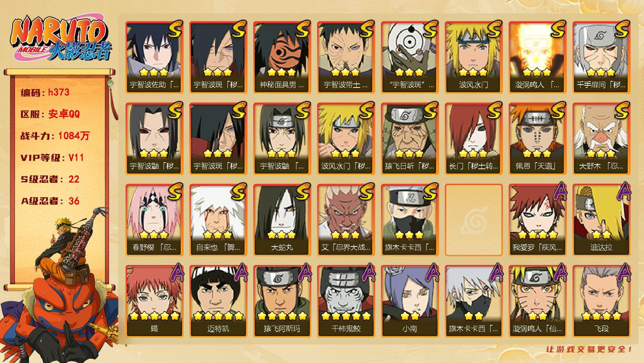Open the 飞段 ninja card
The height and width of the screenshot is (363, 644).
pyautogui.click(x=601, y=301)
